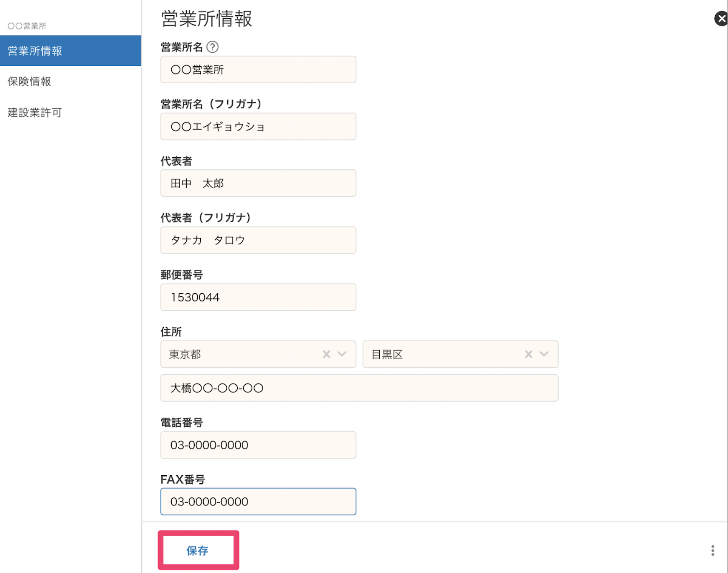The height and width of the screenshot is (573, 728).
Task: Click into the 代表者 name field
Action: pyautogui.click(x=258, y=183)
